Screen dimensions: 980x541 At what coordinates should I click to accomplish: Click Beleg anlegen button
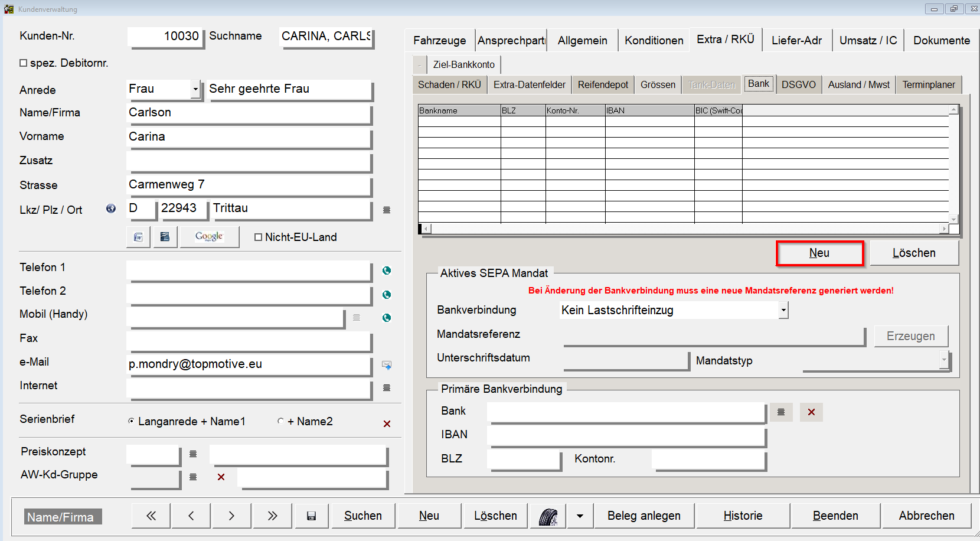click(644, 516)
